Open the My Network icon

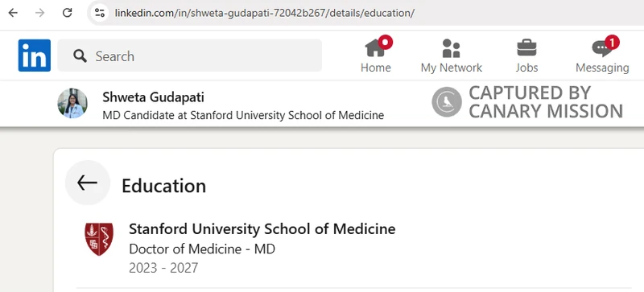(x=451, y=48)
